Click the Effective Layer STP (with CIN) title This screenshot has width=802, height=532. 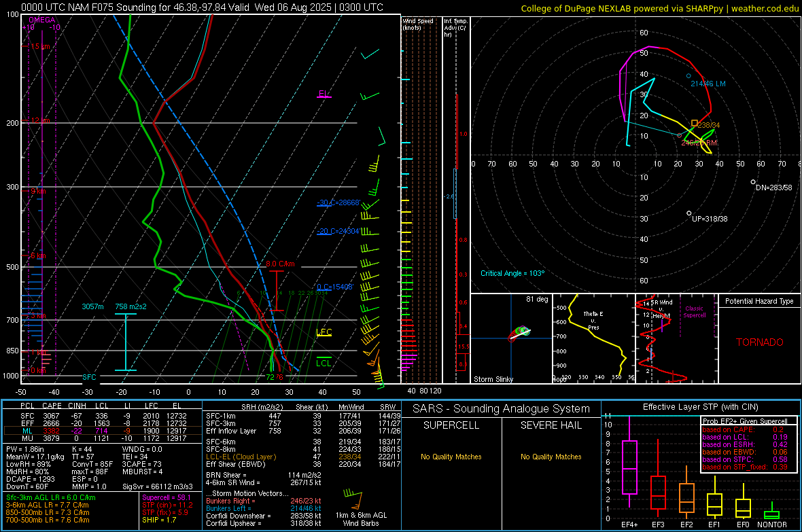(700, 407)
